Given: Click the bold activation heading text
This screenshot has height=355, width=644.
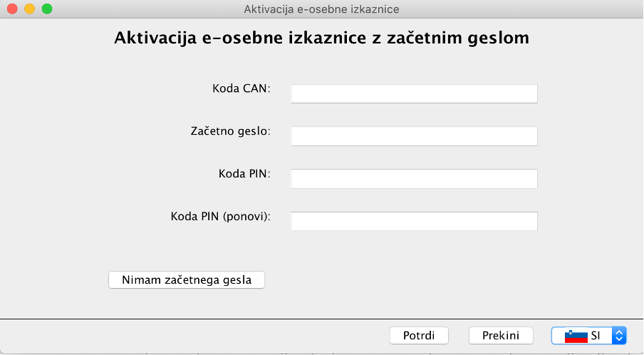Looking at the screenshot, I should 321,38.
